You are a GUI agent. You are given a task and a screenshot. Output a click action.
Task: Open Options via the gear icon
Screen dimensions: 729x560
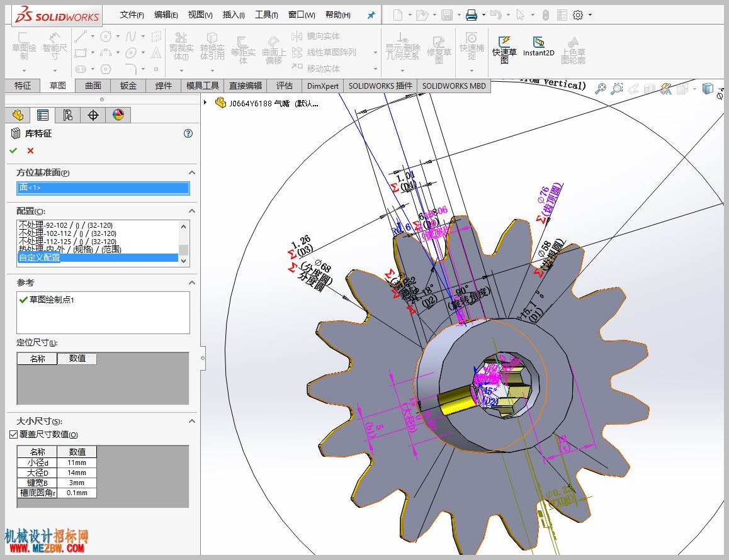578,15
